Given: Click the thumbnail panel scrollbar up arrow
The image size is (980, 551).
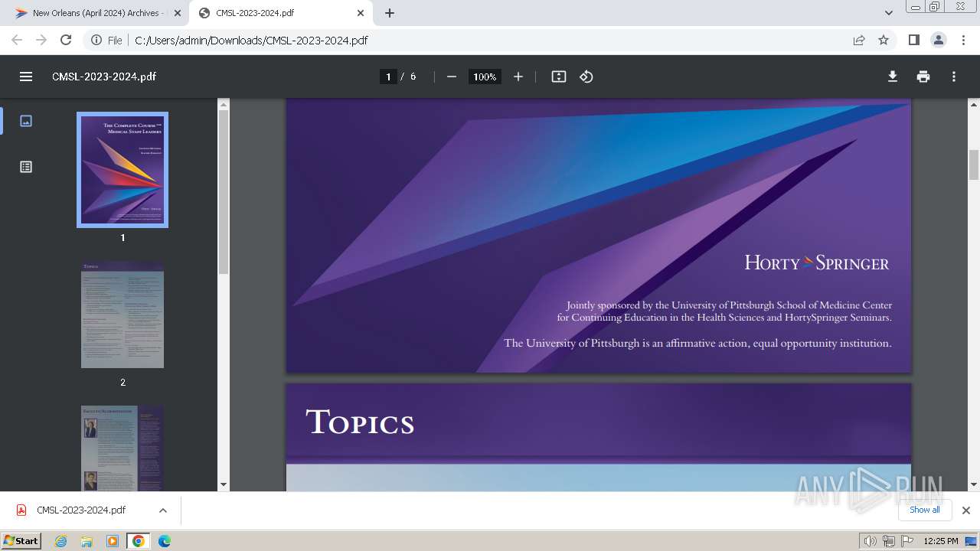Looking at the screenshot, I should (224, 104).
